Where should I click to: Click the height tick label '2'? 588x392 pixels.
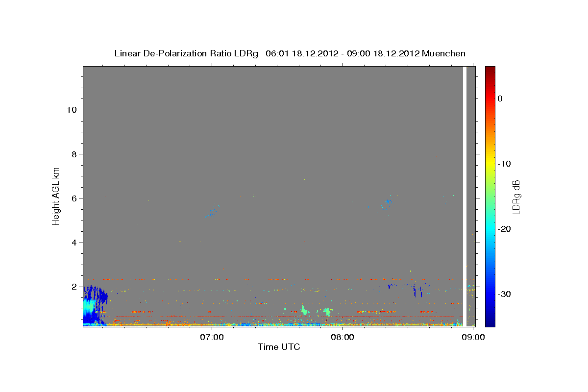click(73, 287)
